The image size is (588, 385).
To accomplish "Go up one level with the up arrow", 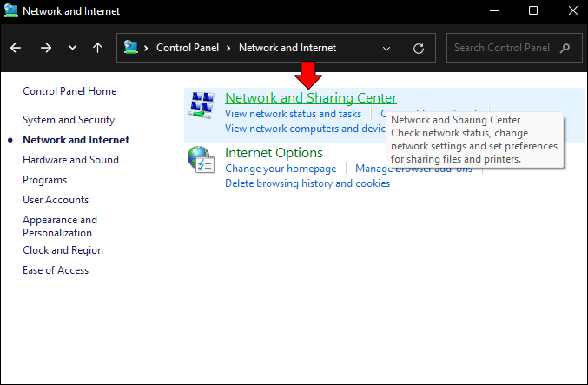I will point(97,48).
